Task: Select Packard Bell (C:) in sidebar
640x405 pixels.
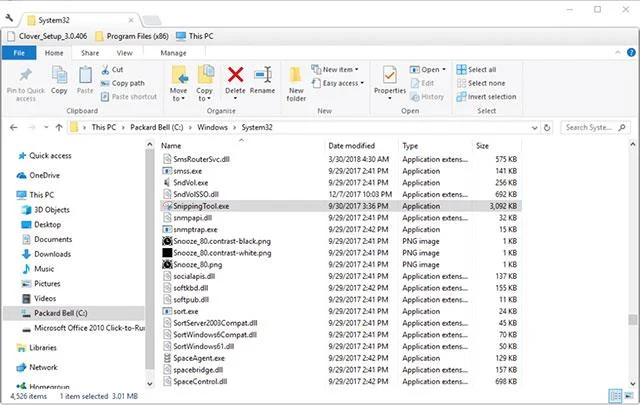Action: (73, 313)
